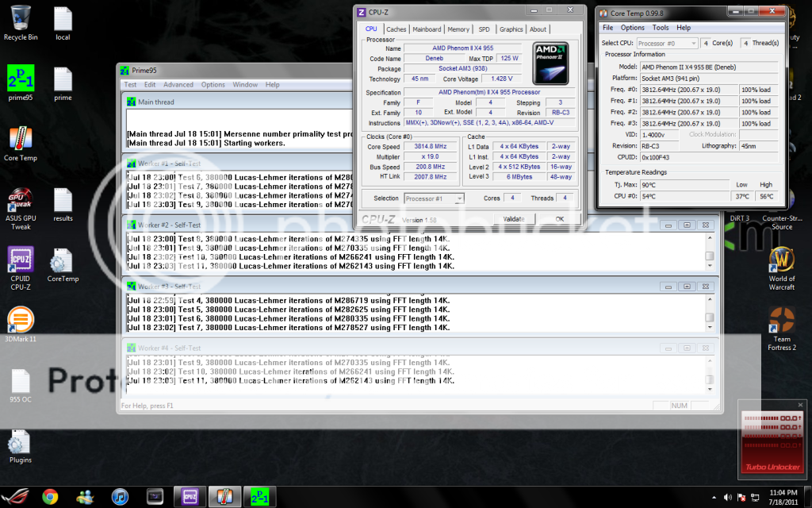Click the VID 1.4000v field
This screenshot has width=812, height=508.
pyautogui.click(x=659, y=135)
